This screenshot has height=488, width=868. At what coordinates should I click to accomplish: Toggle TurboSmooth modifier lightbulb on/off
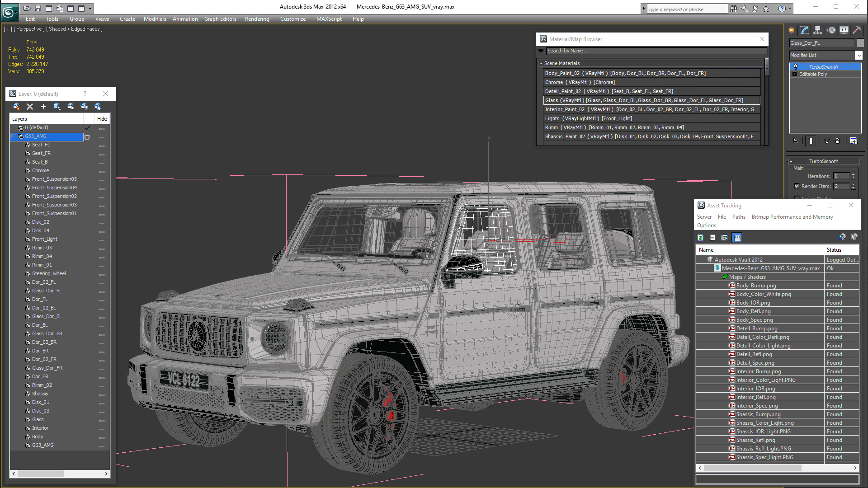pyautogui.click(x=796, y=67)
